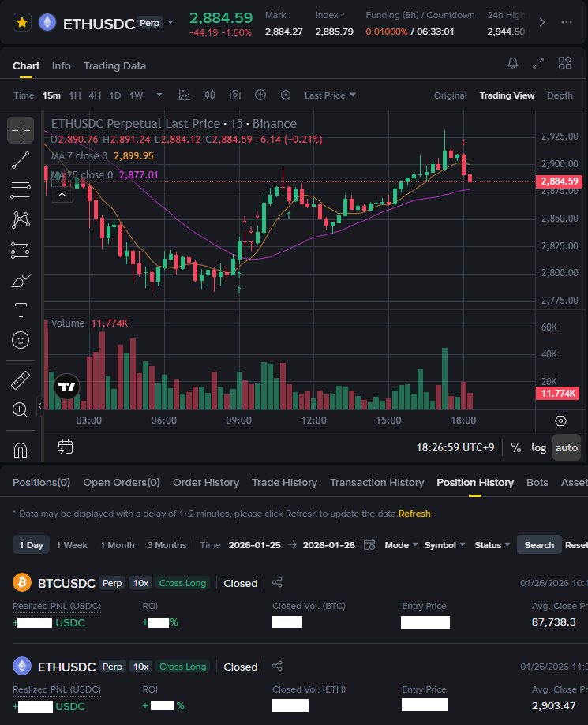Open the indicators chart icon

click(184, 95)
